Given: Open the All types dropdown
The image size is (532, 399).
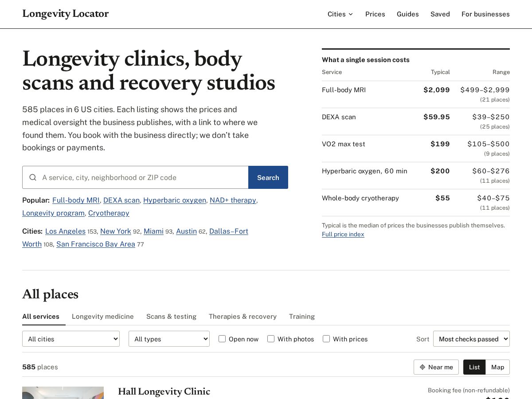Looking at the screenshot, I should tap(169, 339).
